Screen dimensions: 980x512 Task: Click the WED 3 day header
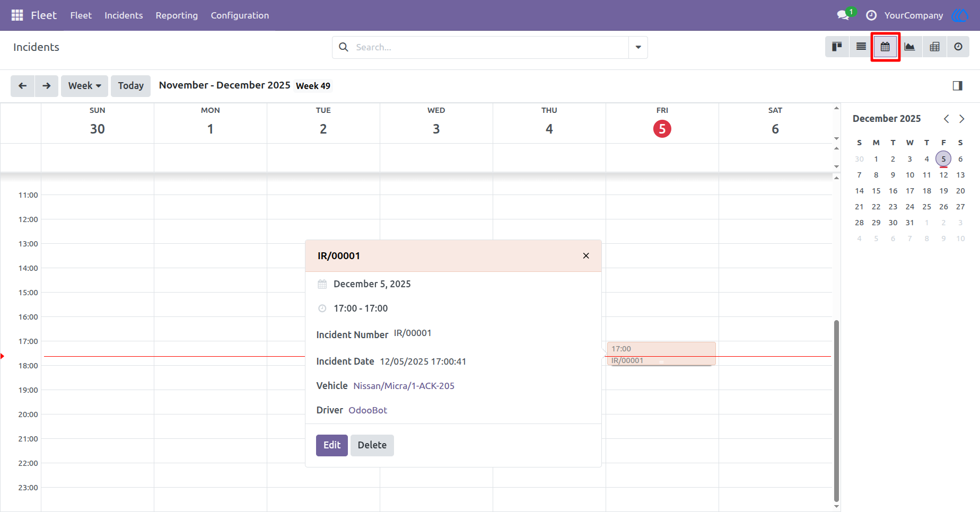pyautogui.click(x=436, y=123)
